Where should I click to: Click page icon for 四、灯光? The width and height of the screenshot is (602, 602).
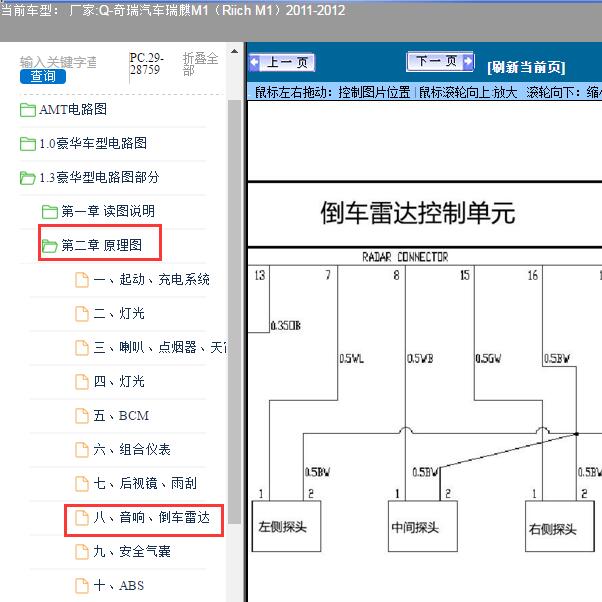tap(81, 382)
